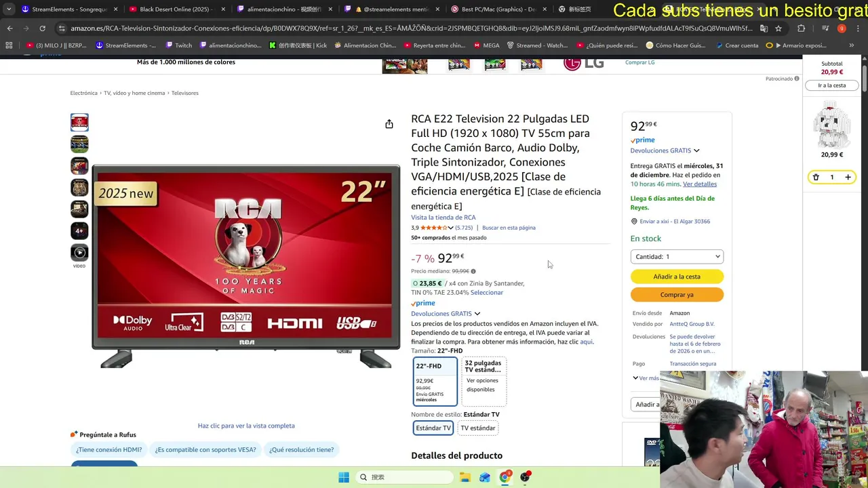Ask Rufus about VESA mount compatibility

tap(205, 449)
